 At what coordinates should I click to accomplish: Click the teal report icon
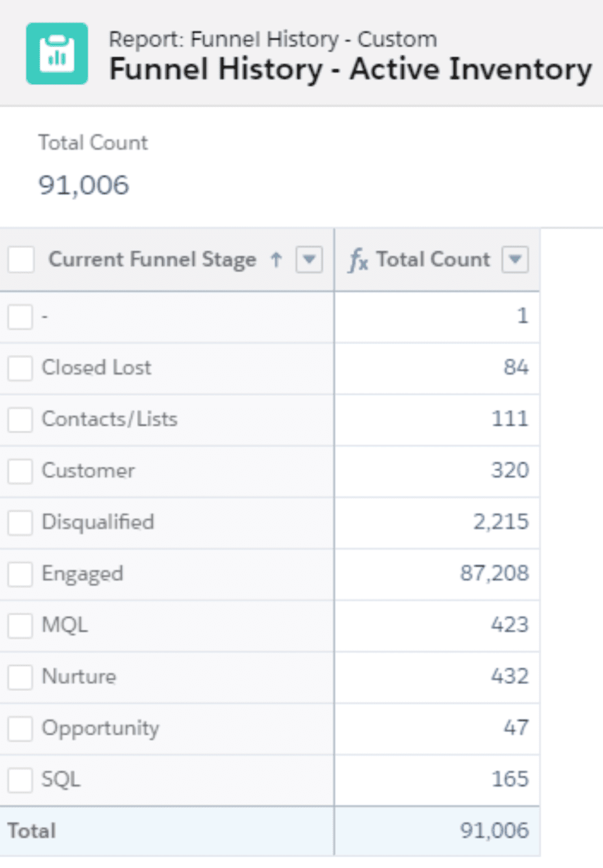coord(57,54)
